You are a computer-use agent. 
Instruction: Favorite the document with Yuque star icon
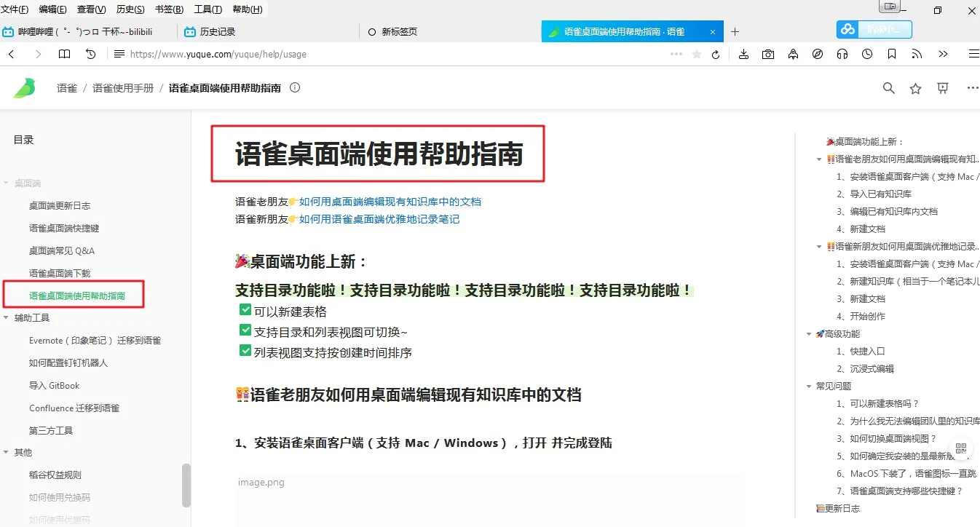point(915,88)
